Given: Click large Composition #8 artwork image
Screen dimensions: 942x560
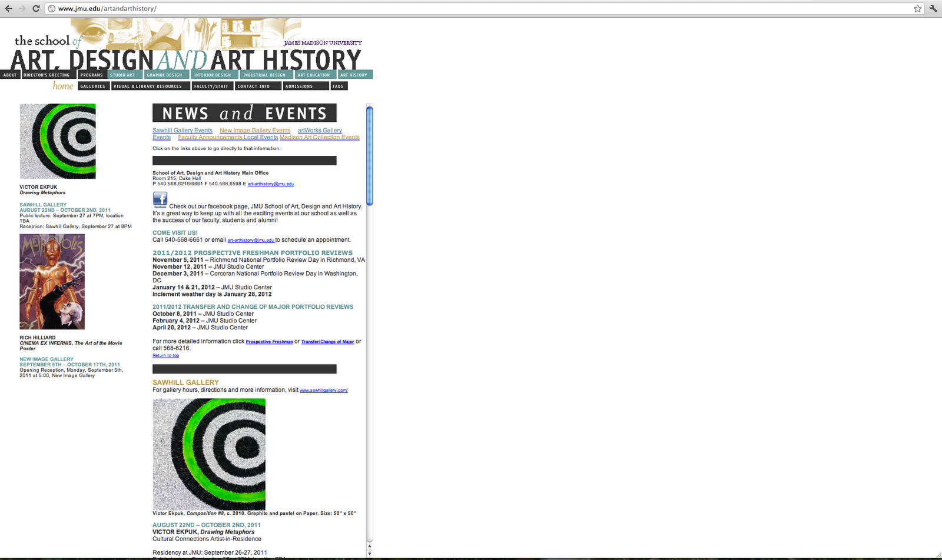Looking at the screenshot, I should pos(209,454).
